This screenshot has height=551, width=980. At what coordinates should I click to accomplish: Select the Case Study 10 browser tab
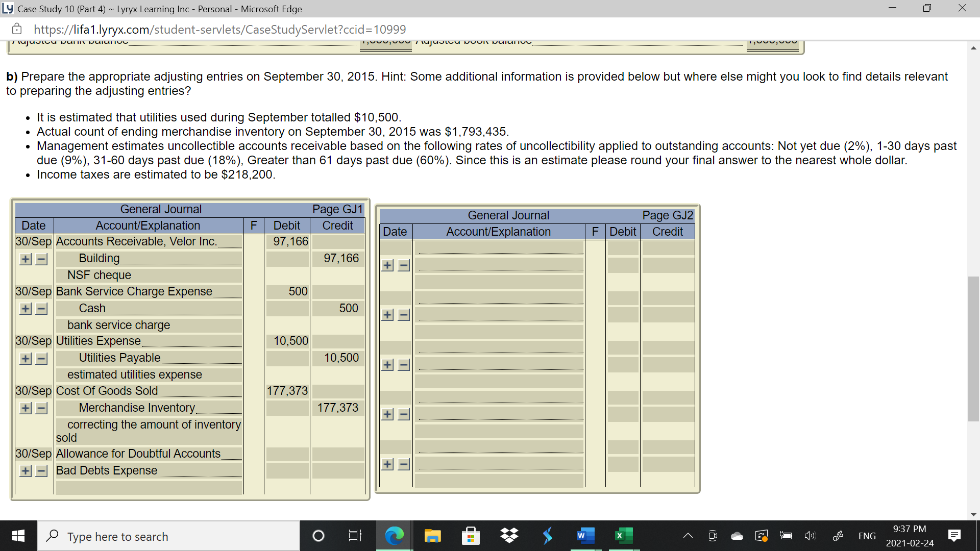tap(153, 9)
